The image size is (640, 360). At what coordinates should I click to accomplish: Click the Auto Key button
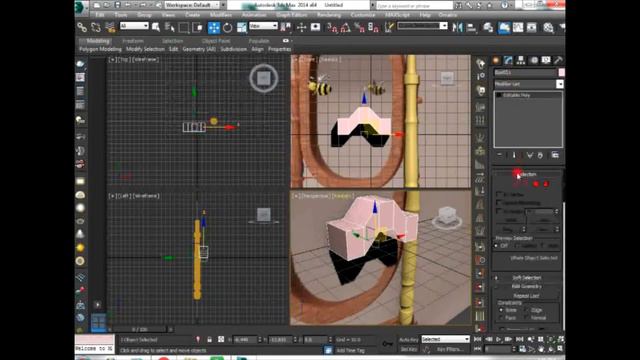point(409,340)
